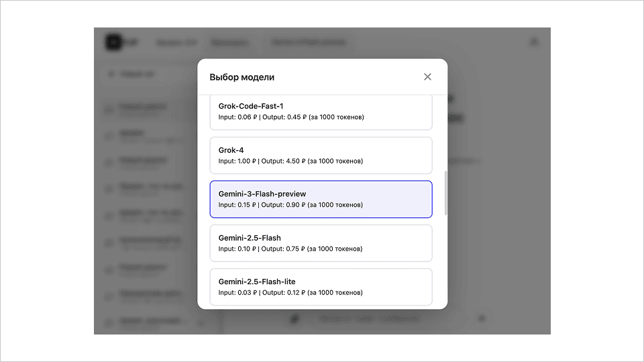Open the highlighted middle header navigation tab
Viewport: 644px width, 362px height.
[x=229, y=43]
